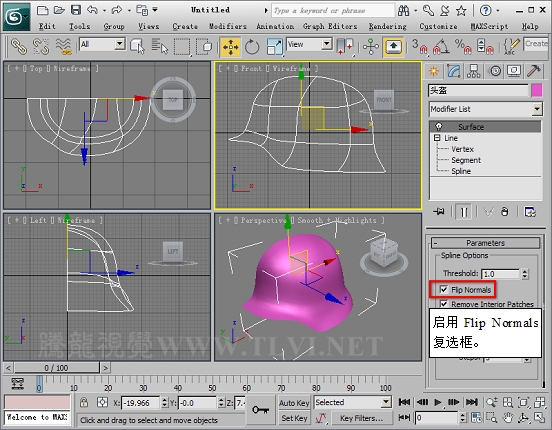The height and width of the screenshot is (430, 552).
Task: Toggle the Remove Interior Patches checkbox
Action: [444, 304]
